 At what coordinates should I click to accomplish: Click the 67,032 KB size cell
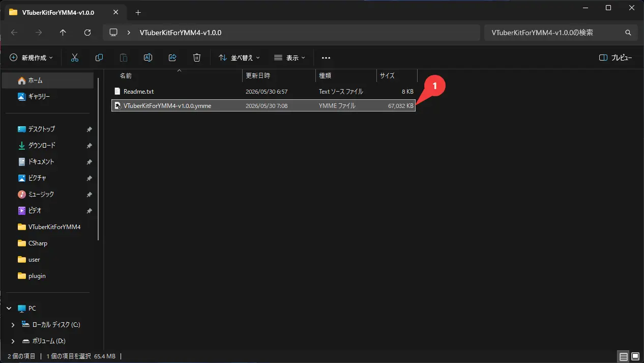[x=400, y=106]
